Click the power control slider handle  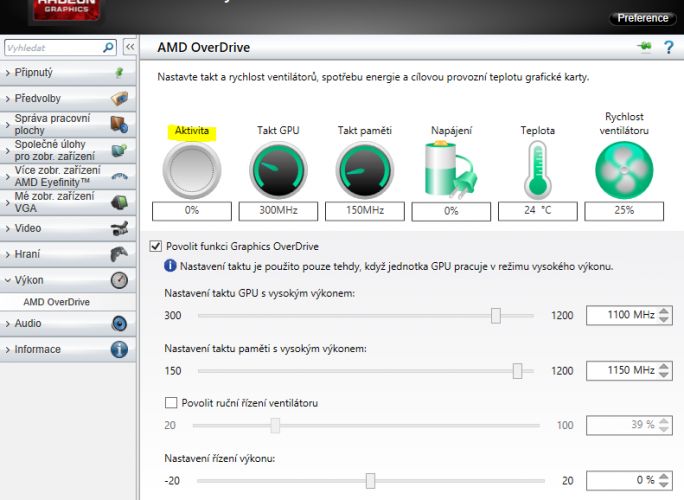point(370,481)
